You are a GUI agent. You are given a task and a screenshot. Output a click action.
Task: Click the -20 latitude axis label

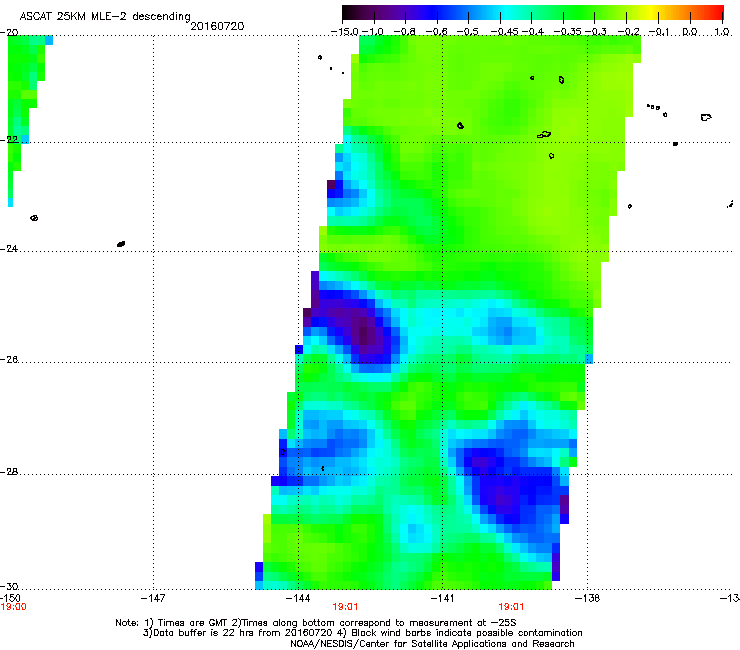click(9, 33)
